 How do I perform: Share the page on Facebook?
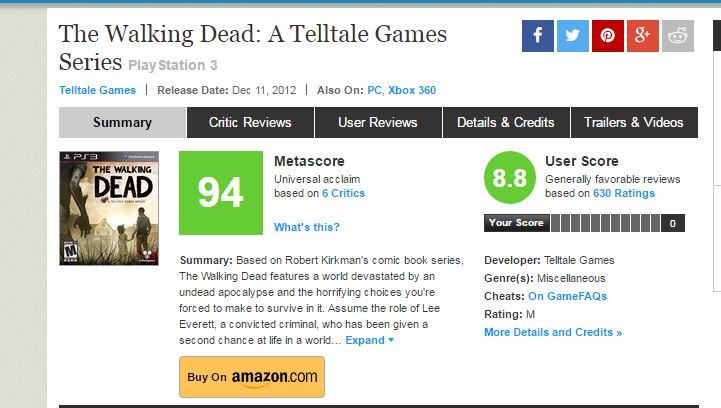(537, 36)
